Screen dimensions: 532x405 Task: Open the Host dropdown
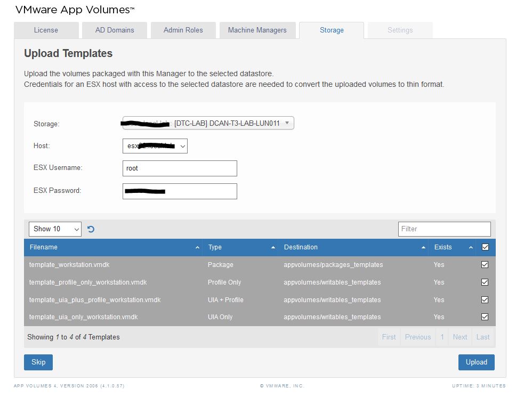point(155,146)
